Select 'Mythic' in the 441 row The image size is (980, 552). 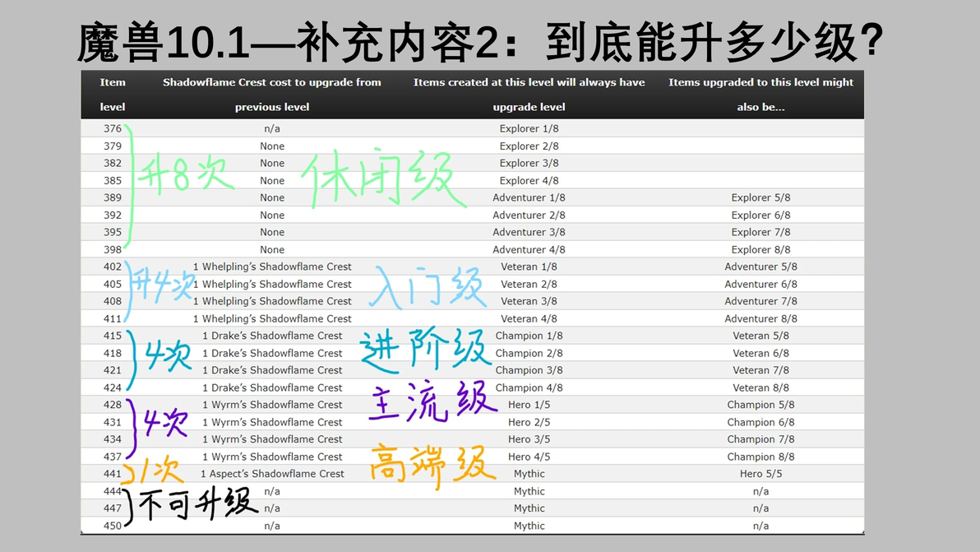pyautogui.click(x=529, y=474)
